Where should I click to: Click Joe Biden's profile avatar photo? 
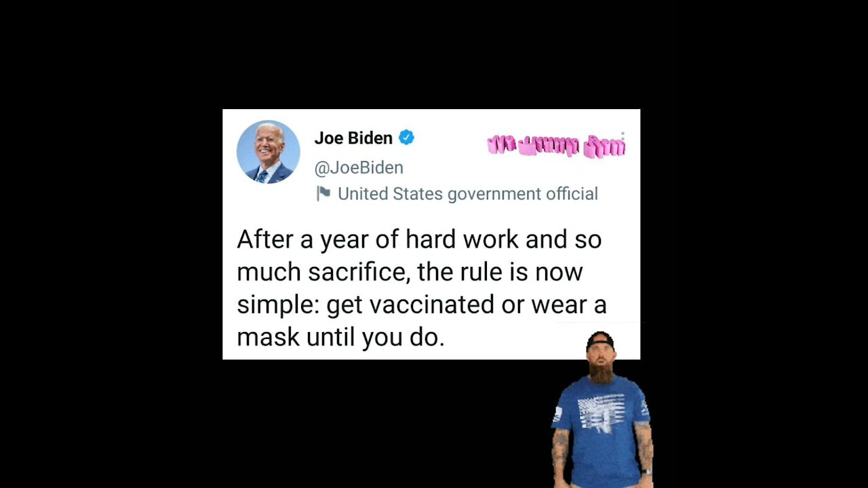[x=268, y=152]
